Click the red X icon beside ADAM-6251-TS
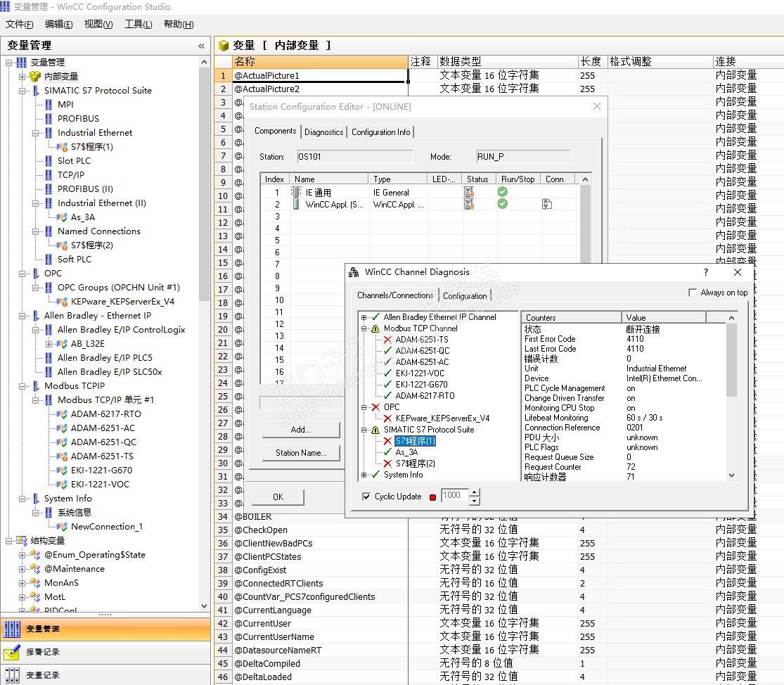 pos(387,340)
